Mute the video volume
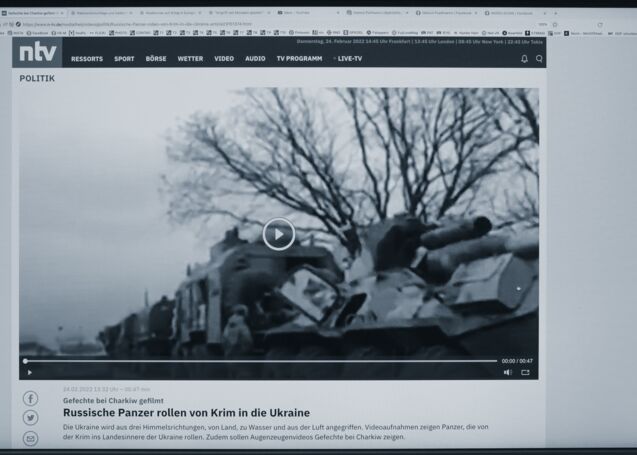 (508, 372)
